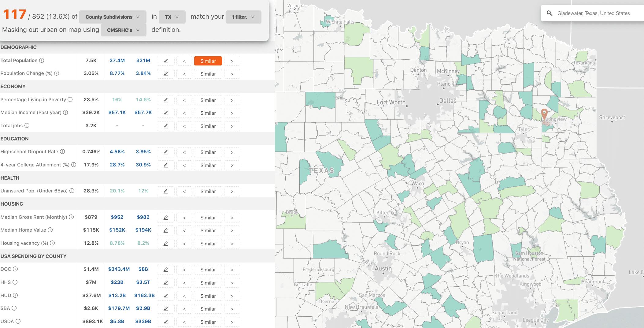Image resolution: width=644 pixels, height=328 pixels.
Task: Click the info icon next to DOC
Action: (x=15, y=269)
